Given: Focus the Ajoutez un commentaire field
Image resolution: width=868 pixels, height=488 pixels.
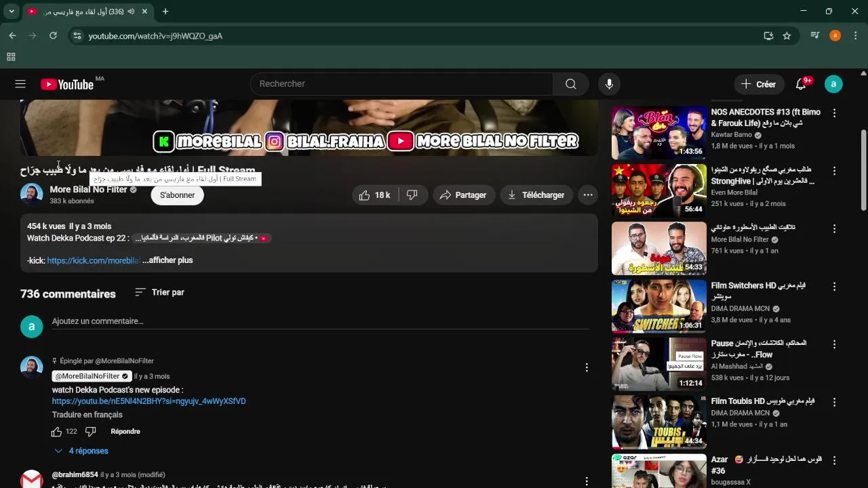Looking at the screenshot, I should [320, 321].
